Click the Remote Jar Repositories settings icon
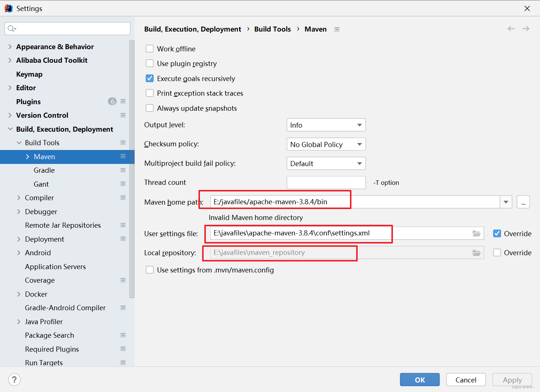 123,225
